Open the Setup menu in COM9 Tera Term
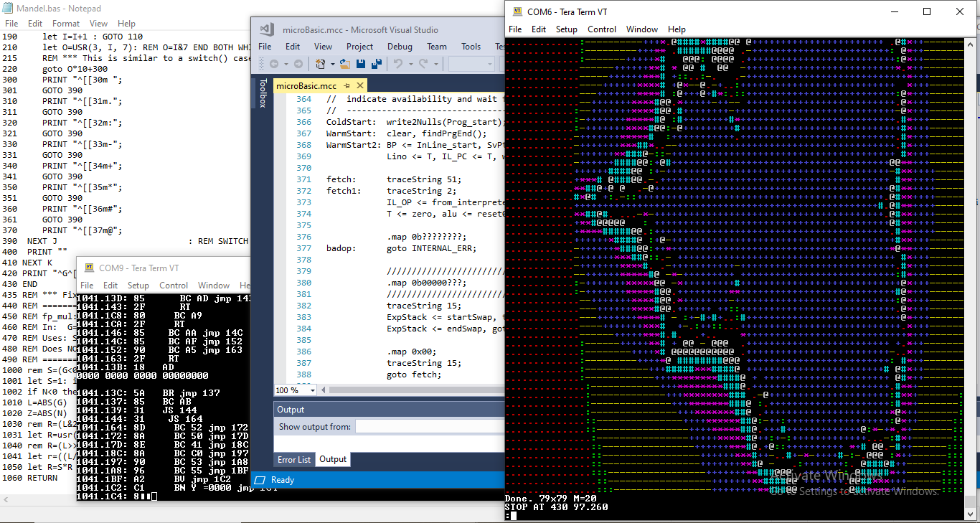This screenshot has width=980, height=523. pos(138,285)
